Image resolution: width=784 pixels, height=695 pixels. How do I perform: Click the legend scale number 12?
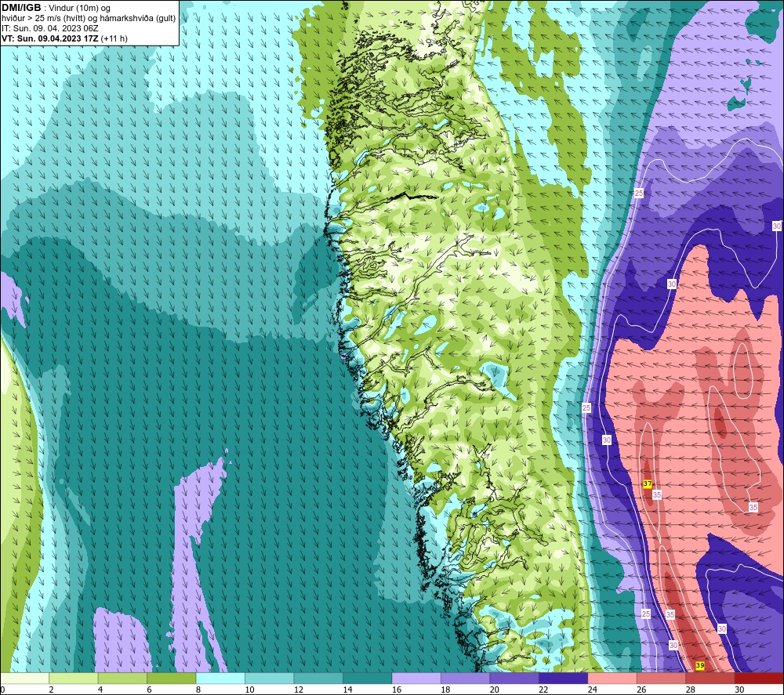pos(299,690)
